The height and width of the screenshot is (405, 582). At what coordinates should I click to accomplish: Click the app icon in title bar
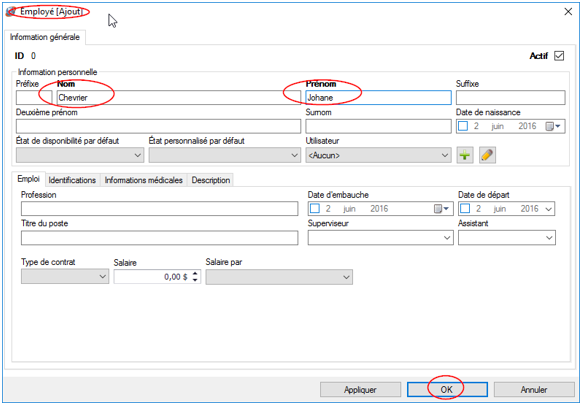click(x=11, y=12)
